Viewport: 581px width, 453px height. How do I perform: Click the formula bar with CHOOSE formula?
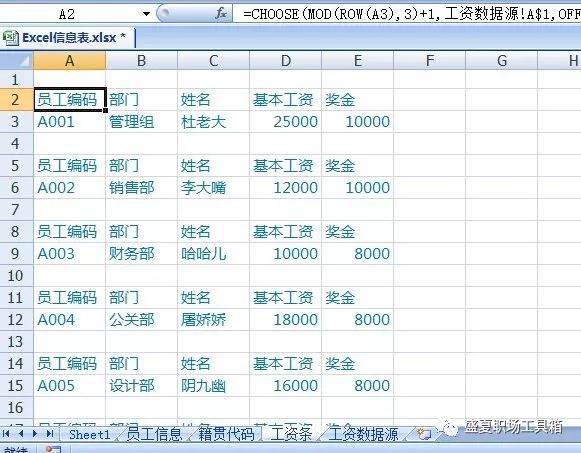[x=407, y=14]
